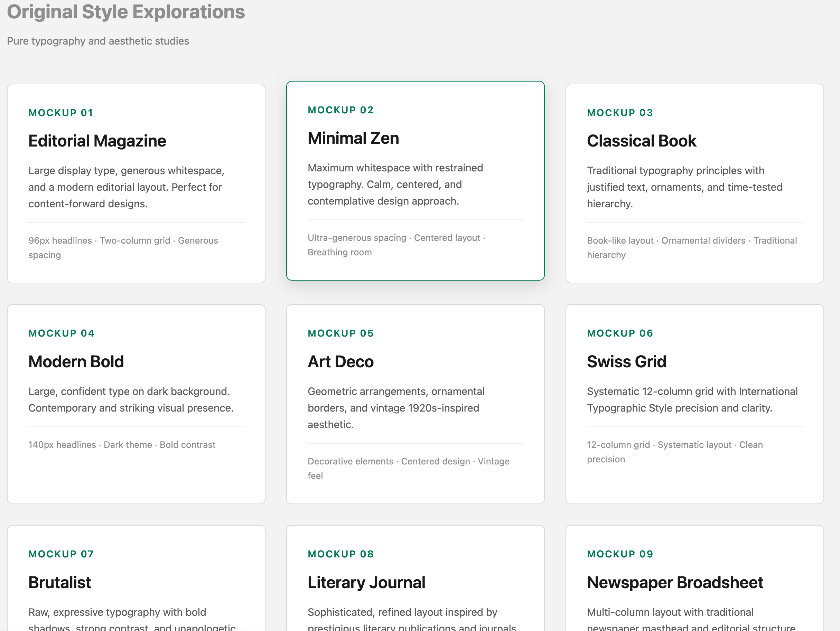Open the Art Deco mockup
Viewport: 840px width, 631px height.
[416, 403]
